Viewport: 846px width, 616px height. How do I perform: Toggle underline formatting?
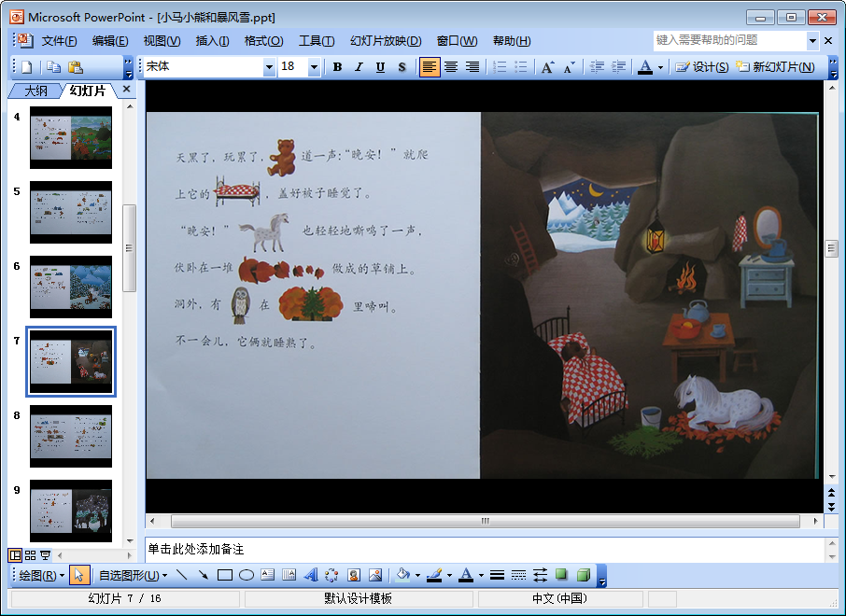point(380,67)
